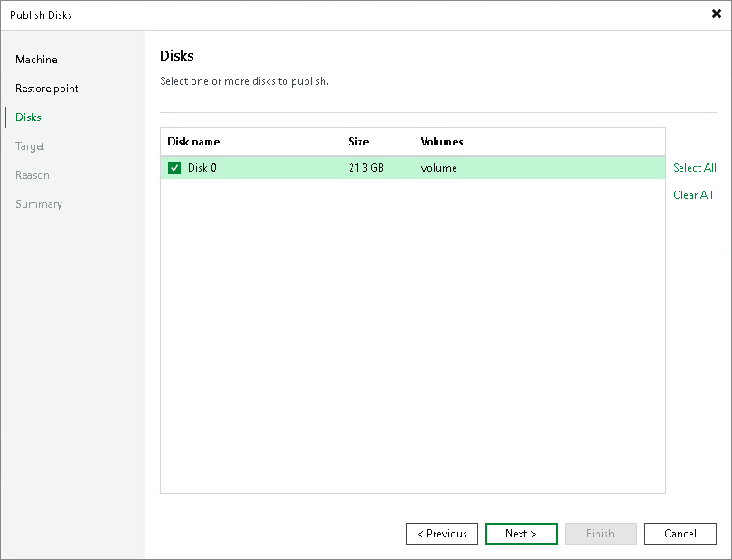Uncheck the Disk 0 checkbox
Screen dimensions: 732x560
tap(174, 167)
